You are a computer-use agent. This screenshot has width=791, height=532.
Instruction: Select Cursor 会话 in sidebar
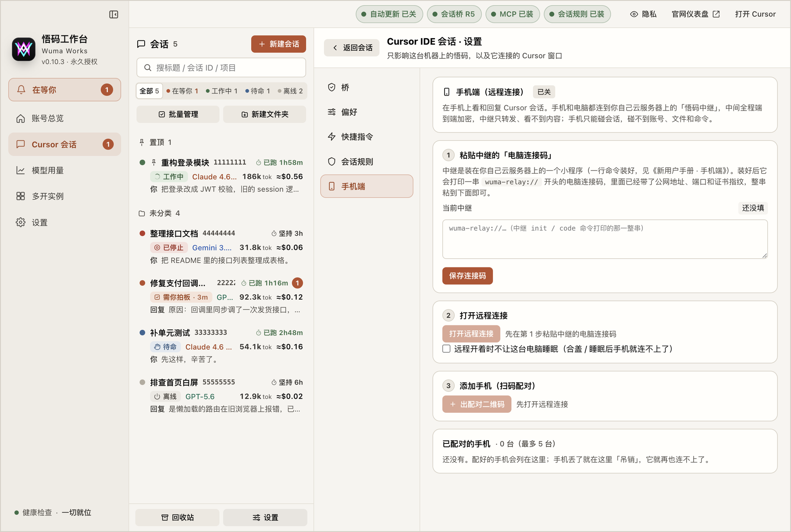click(x=64, y=144)
